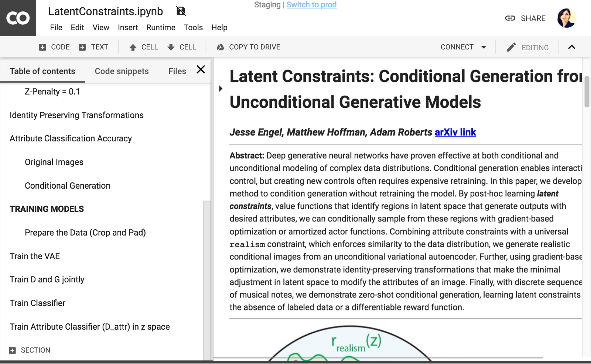Open the CONNECT dropdown arrow

484,47
